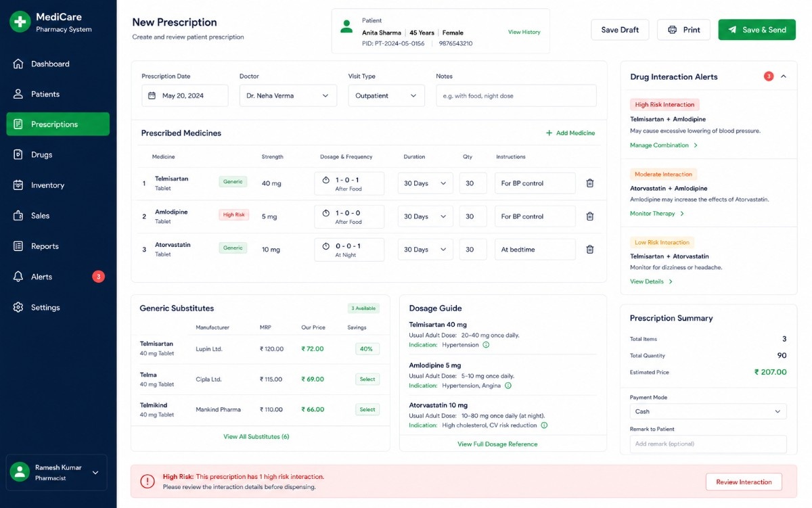Viewport: 812px width, 508px height.
Task: Open View All Substitutes (6)
Action: pos(256,437)
